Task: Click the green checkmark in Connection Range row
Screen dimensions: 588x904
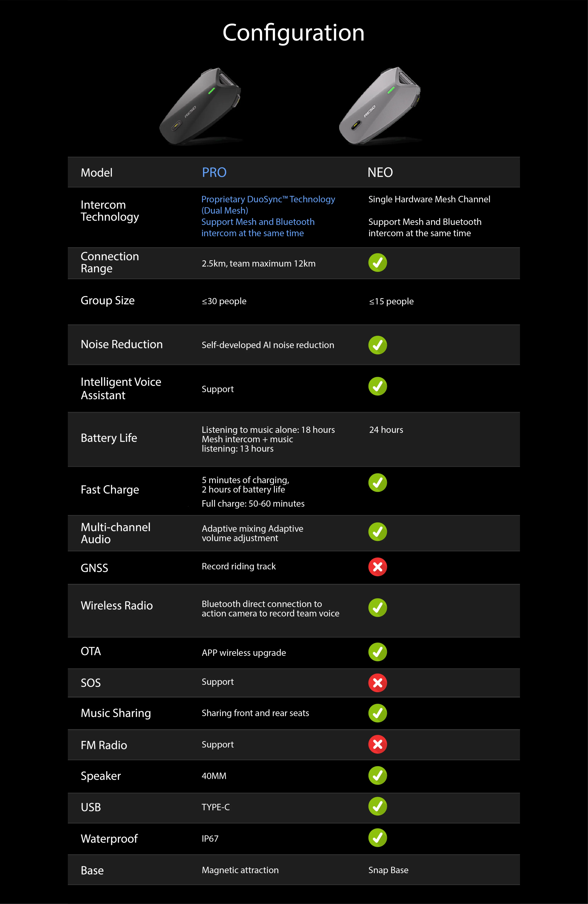Action: [x=377, y=263]
